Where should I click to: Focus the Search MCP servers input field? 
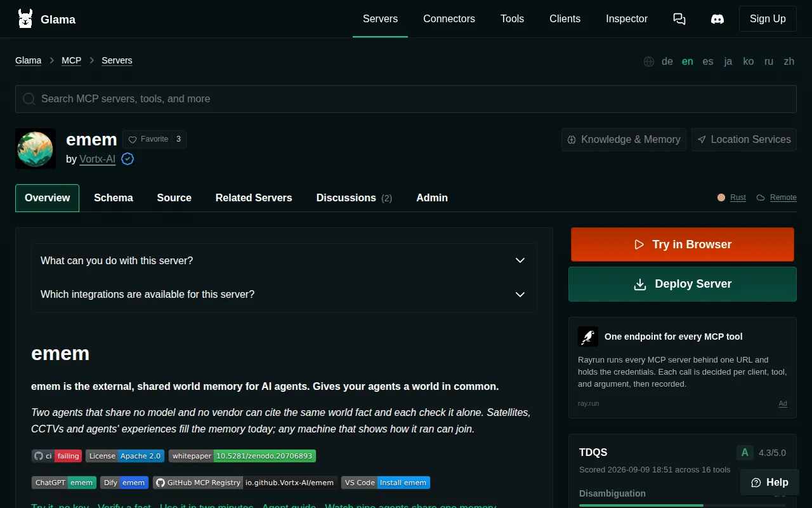(406, 99)
